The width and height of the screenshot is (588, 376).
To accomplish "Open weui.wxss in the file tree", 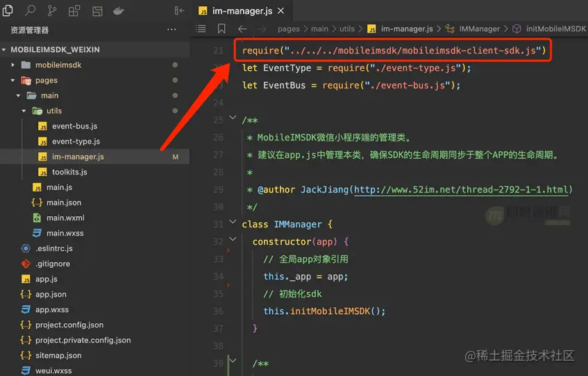I will [x=53, y=370].
